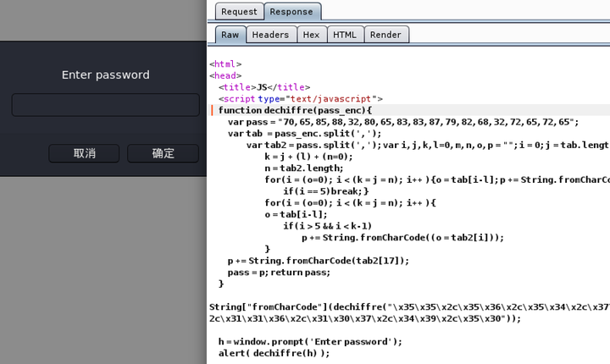The width and height of the screenshot is (610, 364).
Task: Click the 'var pass = "70,65,85...' line
Action: [x=403, y=122]
